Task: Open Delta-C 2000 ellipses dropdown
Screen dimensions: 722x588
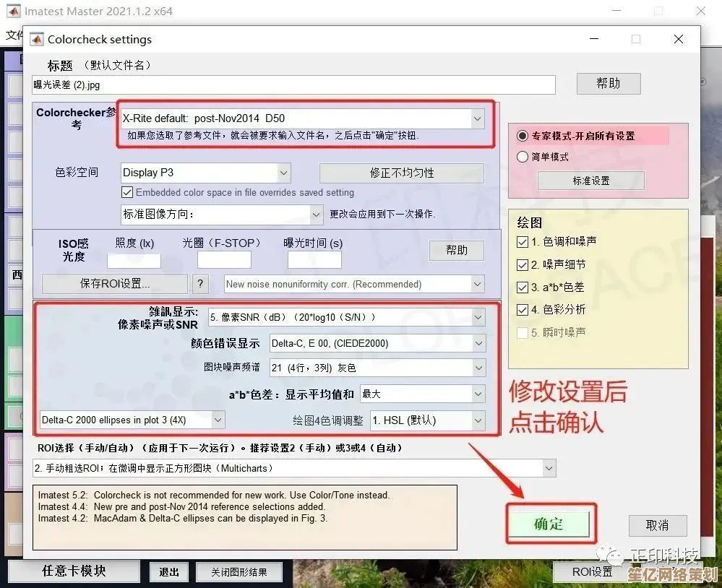Action: click(132, 420)
